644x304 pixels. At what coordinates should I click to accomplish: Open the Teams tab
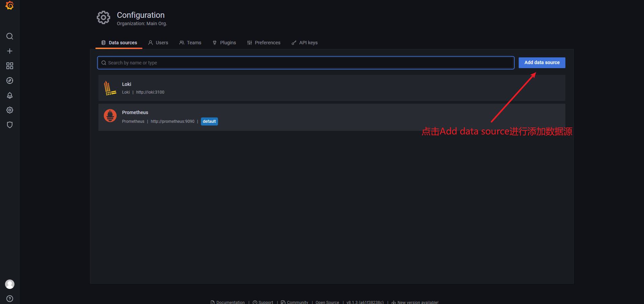coord(190,43)
